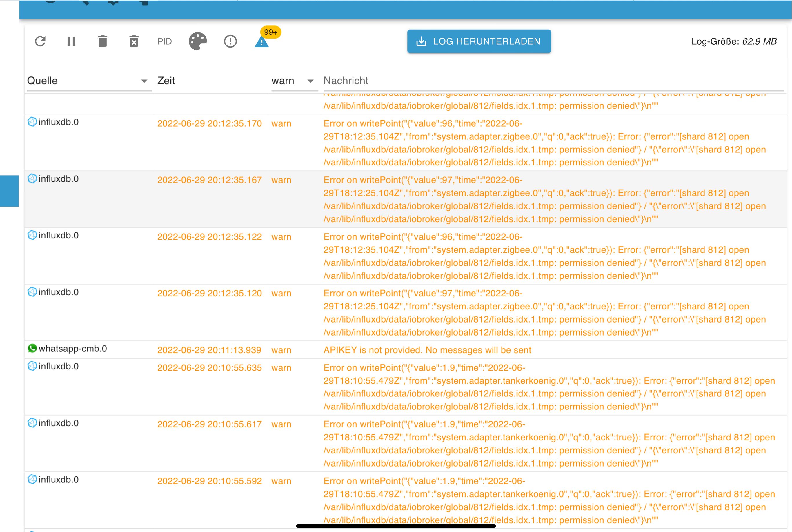Click the Log-Größe 62.9 MB label

click(734, 41)
